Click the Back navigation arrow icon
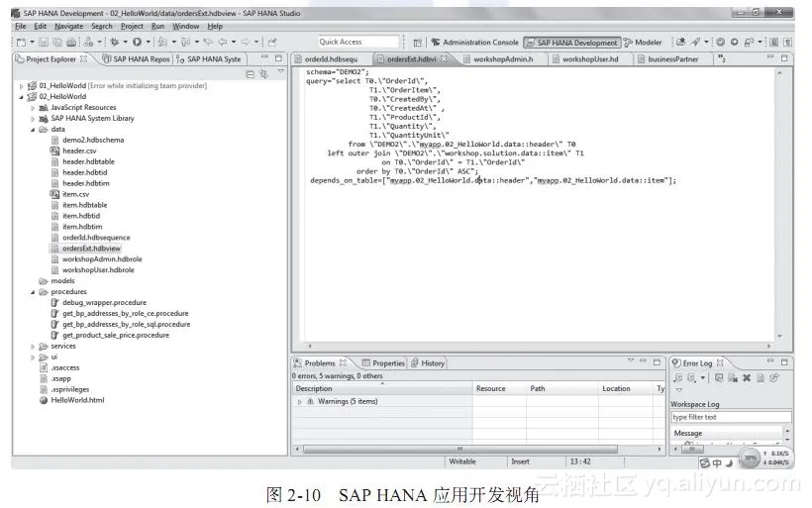This screenshot has width=812, height=508. click(x=223, y=43)
